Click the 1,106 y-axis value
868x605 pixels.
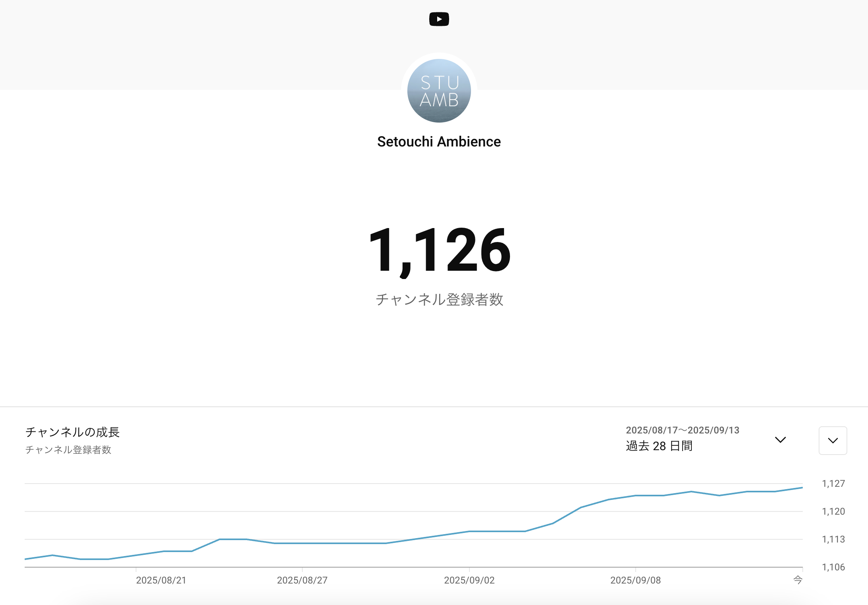[833, 567]
